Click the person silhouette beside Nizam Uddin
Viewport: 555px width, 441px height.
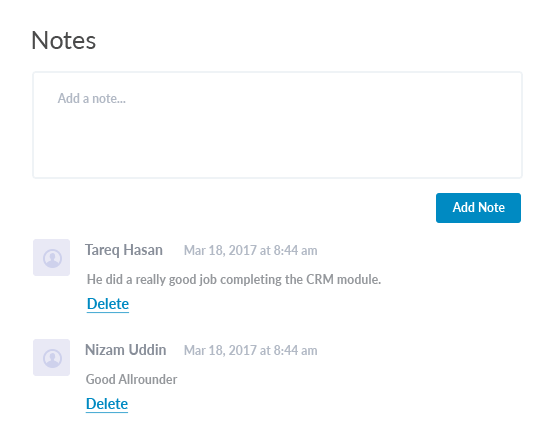(52, 359)
